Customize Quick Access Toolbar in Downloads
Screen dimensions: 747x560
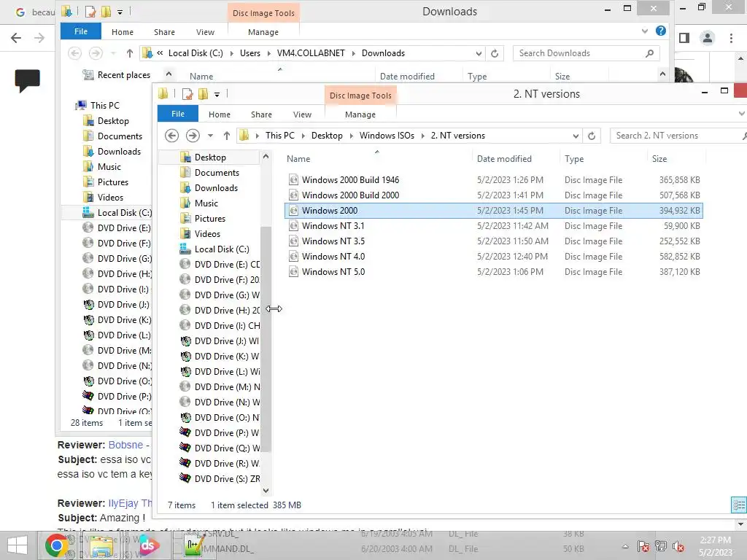pyautogui.click(x=120, y=12)
